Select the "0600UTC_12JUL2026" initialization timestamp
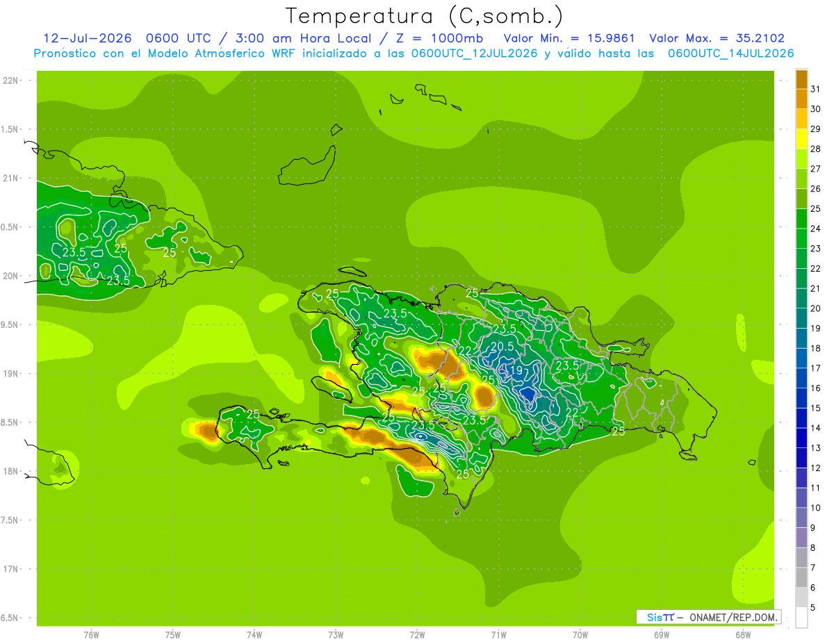The width and height of the screenshot is (834, 644). coord(475,53)
